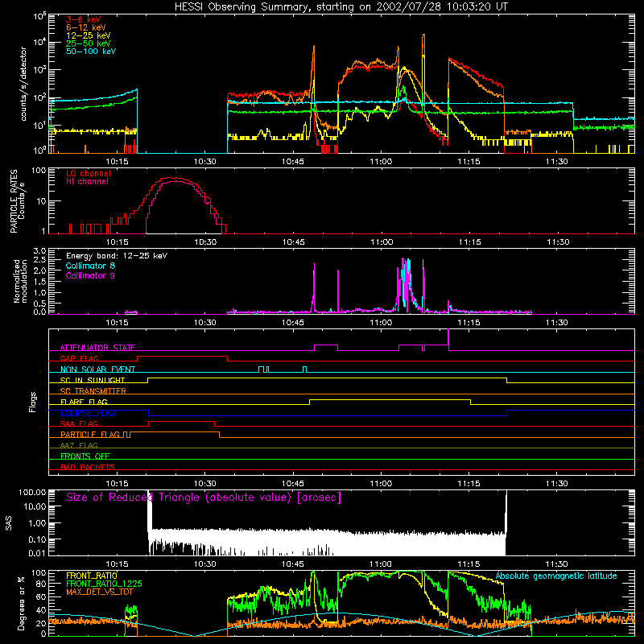The width and height of the screenshot is (644, 644).
Task: Select the FRONTS_OFF flag label
Action: (85, 456)
